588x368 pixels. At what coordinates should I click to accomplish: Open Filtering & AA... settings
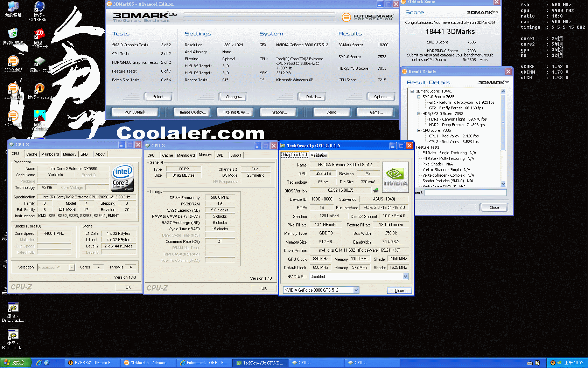(x=236, y=112)
